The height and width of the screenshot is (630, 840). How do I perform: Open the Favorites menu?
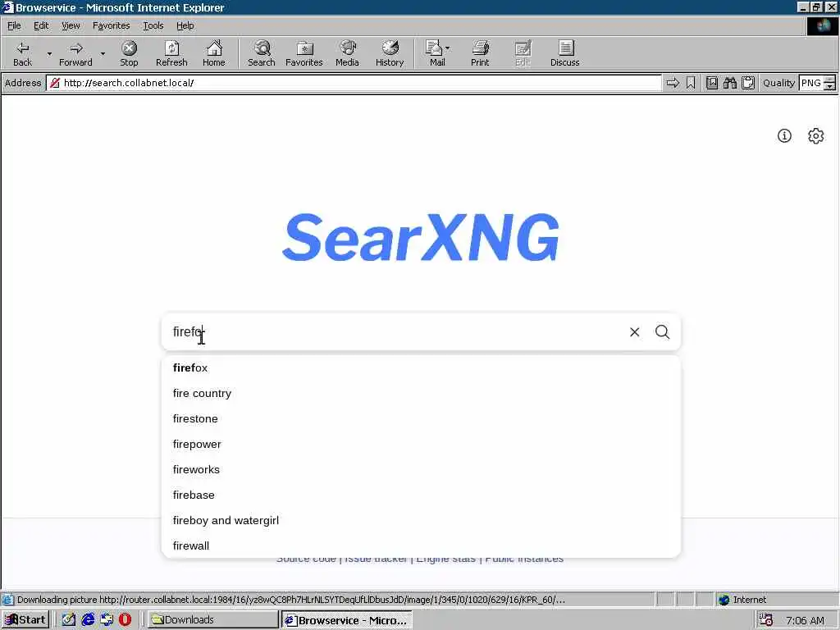pyautogui.click(x=111, y=25)
